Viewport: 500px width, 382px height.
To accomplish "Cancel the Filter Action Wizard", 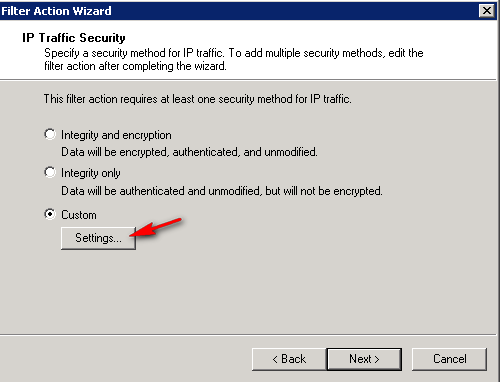I will pos(449,359).
